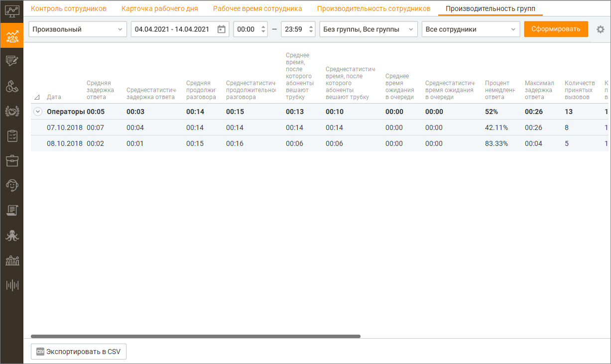Viewport: 611px width, 364px height.
Task: Click the telephone handsets sidebar icon
Action: pos(12,86)
